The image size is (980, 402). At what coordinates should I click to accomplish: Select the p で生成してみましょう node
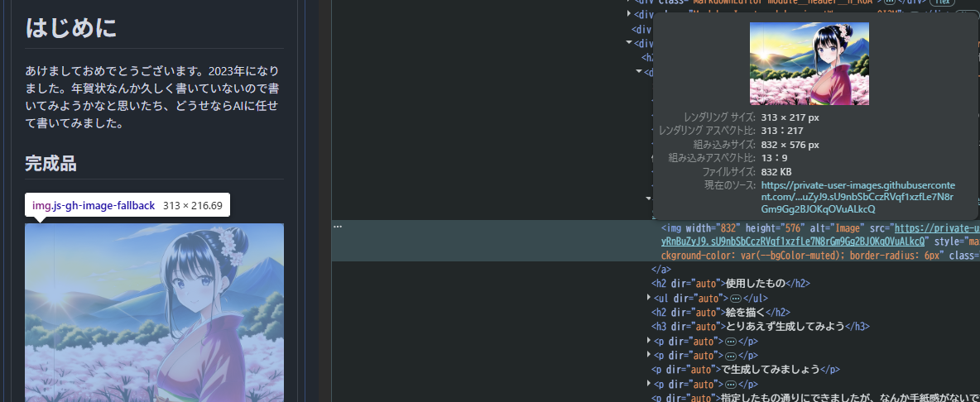click(746, 369)
